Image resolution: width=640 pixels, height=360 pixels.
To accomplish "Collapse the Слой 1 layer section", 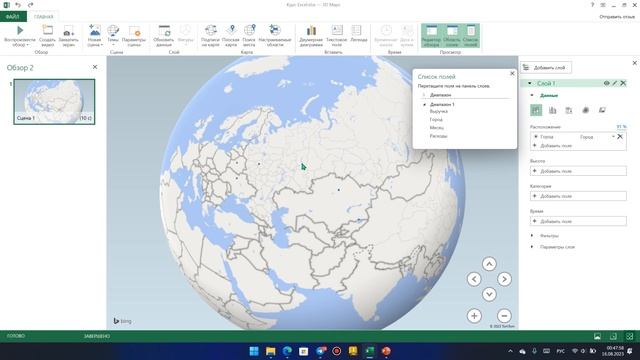I will [x=530, y=83].
